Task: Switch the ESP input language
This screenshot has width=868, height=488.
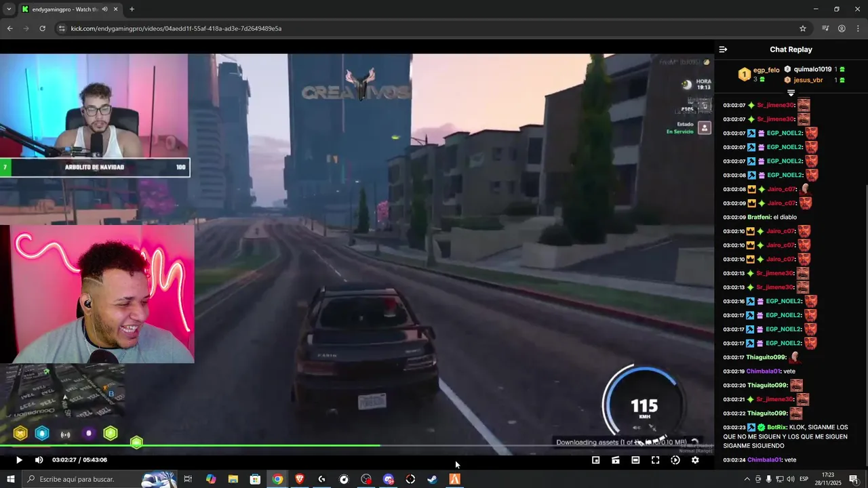Action: pos(804,479)
